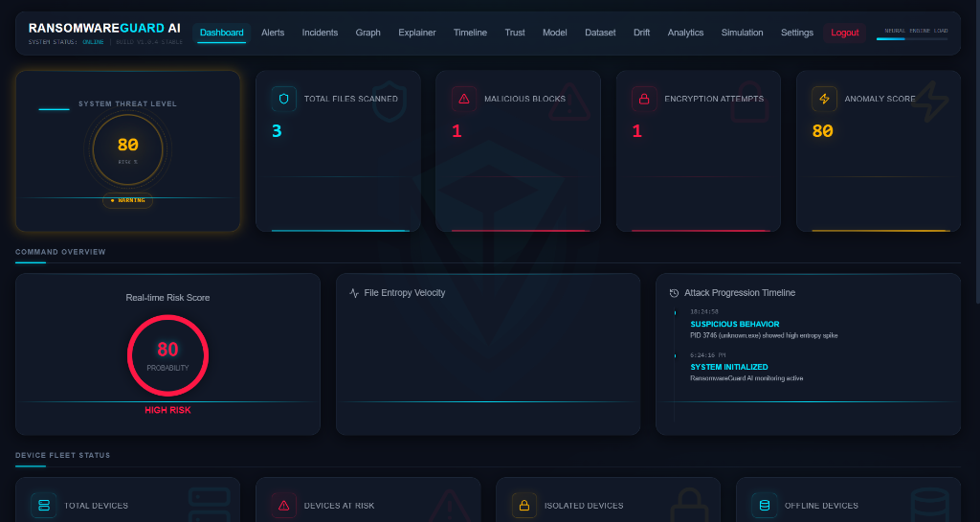Viewport: 980px width, 522px height.
Task: Select the Suspicious Behavior timeline entry
Action: click(x=734, y=324)
